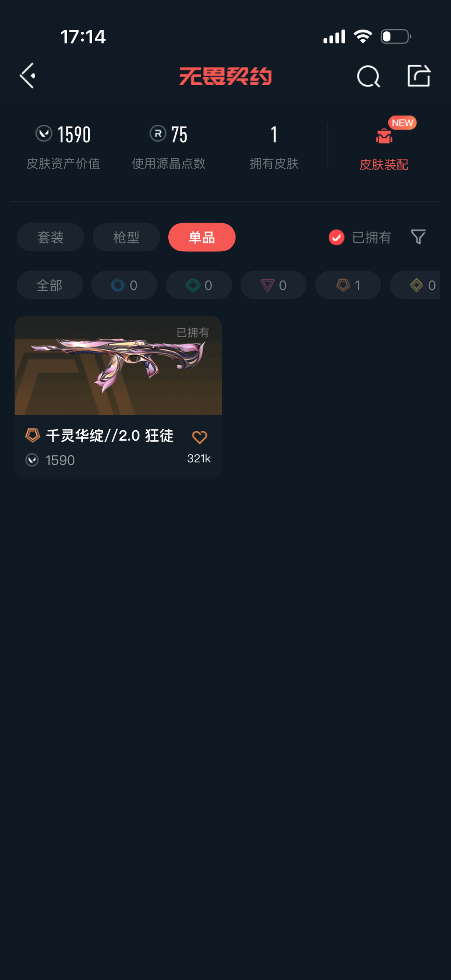Select the 全部 filter chip
Viewport: 451px width, 980px height.
(50, 285)
